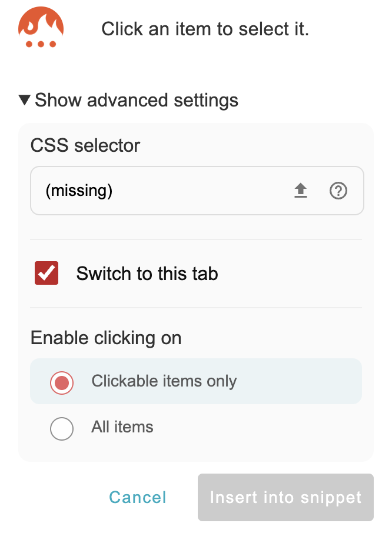Open the CSS selector help question-mark icon
Image resolution: width=392 pixels, height=533 pixels.
(338, 191)
